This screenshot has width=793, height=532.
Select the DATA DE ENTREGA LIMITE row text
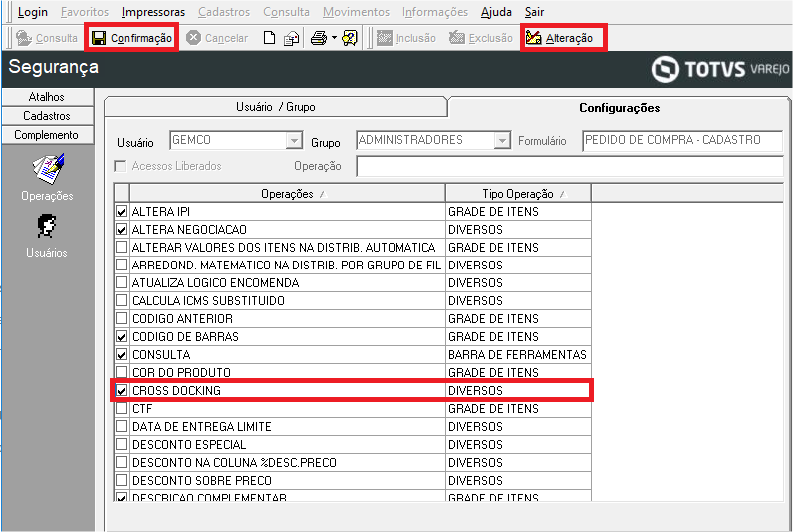202,427
